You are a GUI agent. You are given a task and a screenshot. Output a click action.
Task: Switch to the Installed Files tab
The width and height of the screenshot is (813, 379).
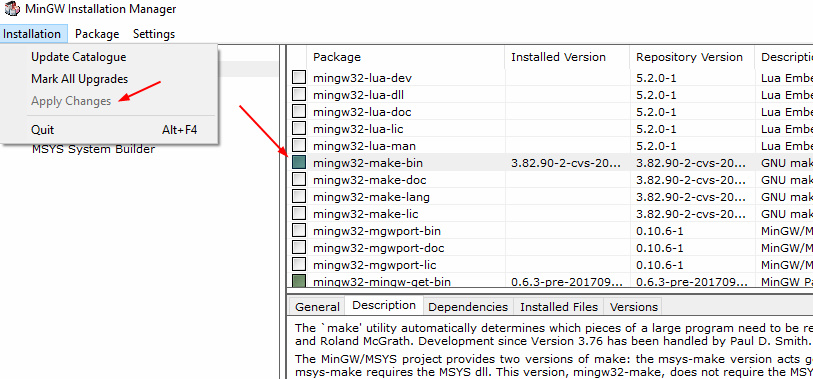tap(559, 307)
